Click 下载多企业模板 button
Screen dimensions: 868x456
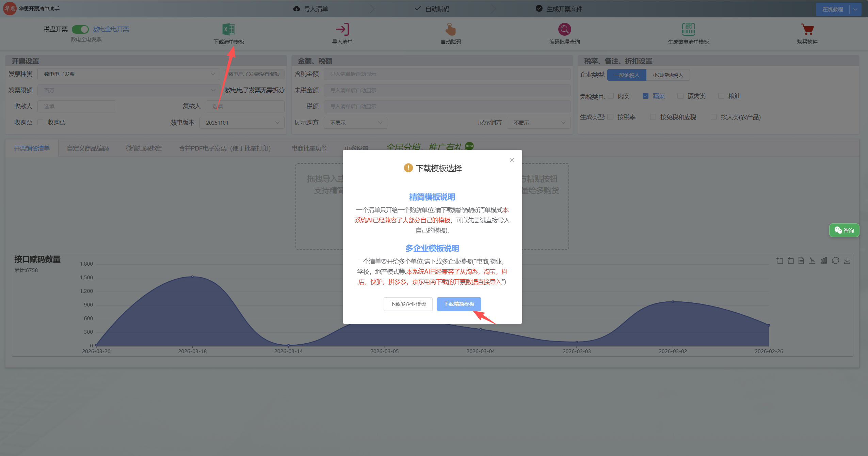click(408, 304)
